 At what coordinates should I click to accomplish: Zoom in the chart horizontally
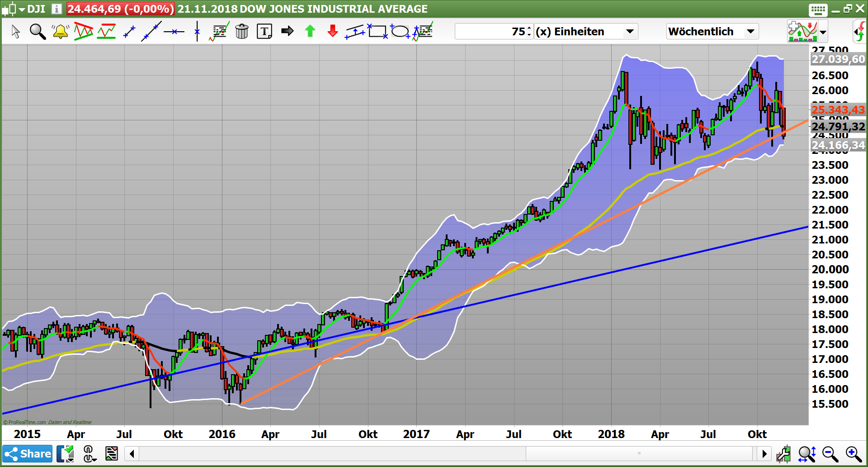click(854, 453)
